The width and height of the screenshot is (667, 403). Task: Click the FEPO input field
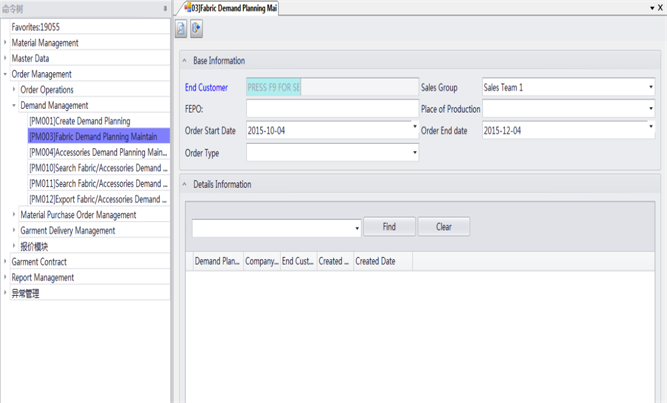pyautogui.click(x=332, y=109)
